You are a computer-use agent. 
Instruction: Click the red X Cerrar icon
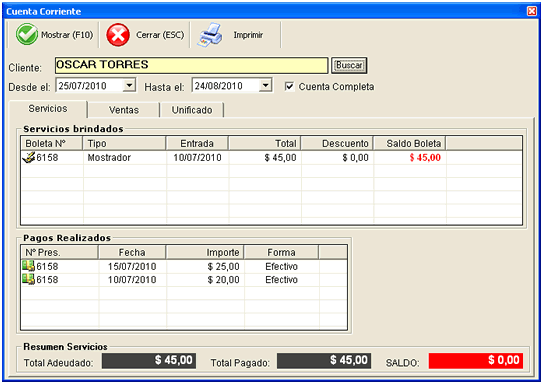pyautogui.click(x=118, y=35)
